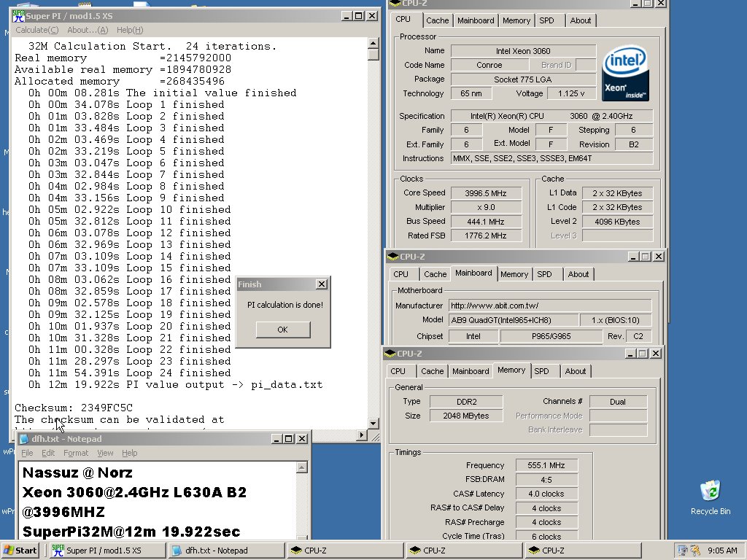747x560 pixels.
Task: Select Cache tab in bottom CPU-Z window
Action: tap(432, 371)
